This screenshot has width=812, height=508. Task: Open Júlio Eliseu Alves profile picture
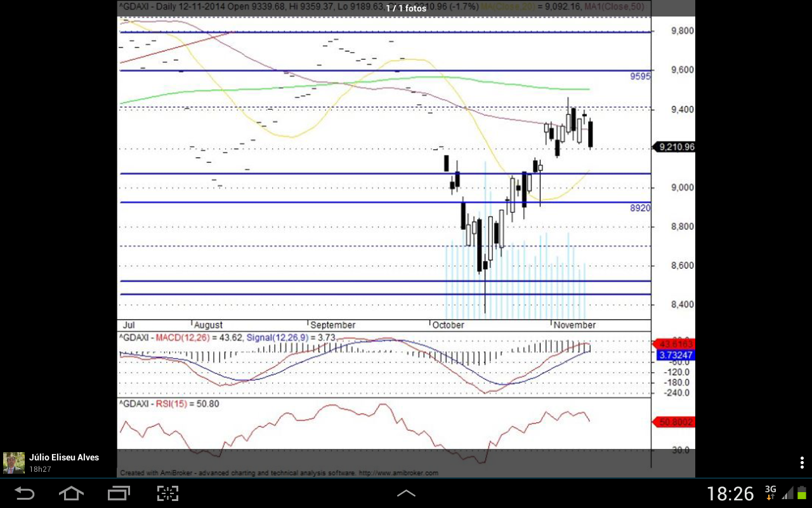[x=14, y=463]
